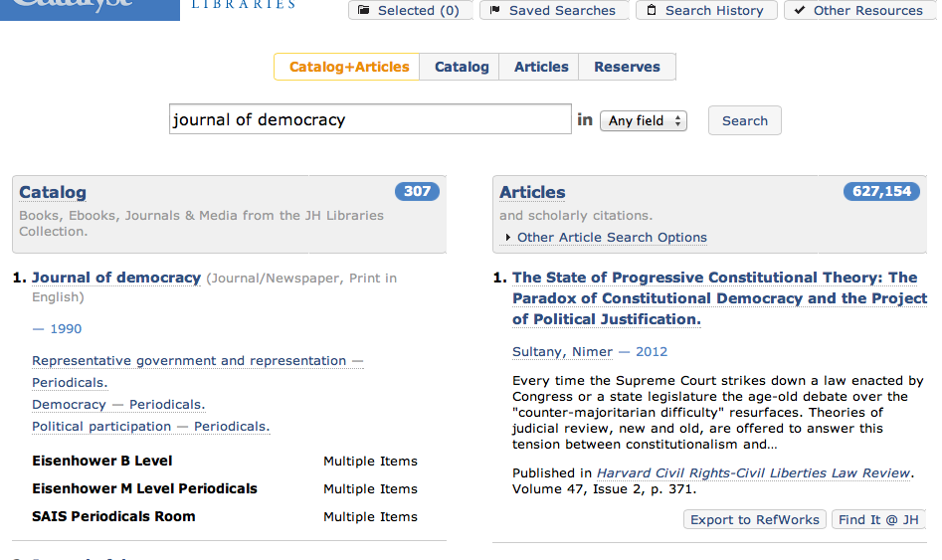Image resolution: width=942 pixels, height=560 pixels.
Task: Open the Any field dropdown
Action: [x=643, y=120]
